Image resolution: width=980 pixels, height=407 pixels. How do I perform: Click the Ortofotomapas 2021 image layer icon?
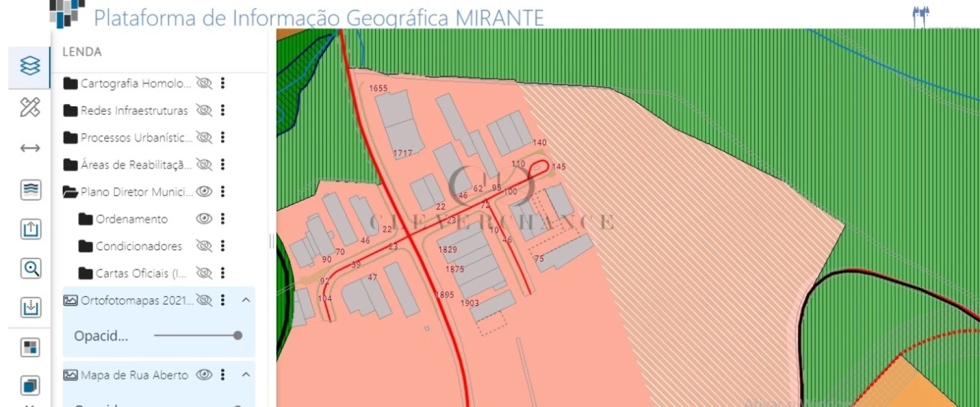click(71, 300)
